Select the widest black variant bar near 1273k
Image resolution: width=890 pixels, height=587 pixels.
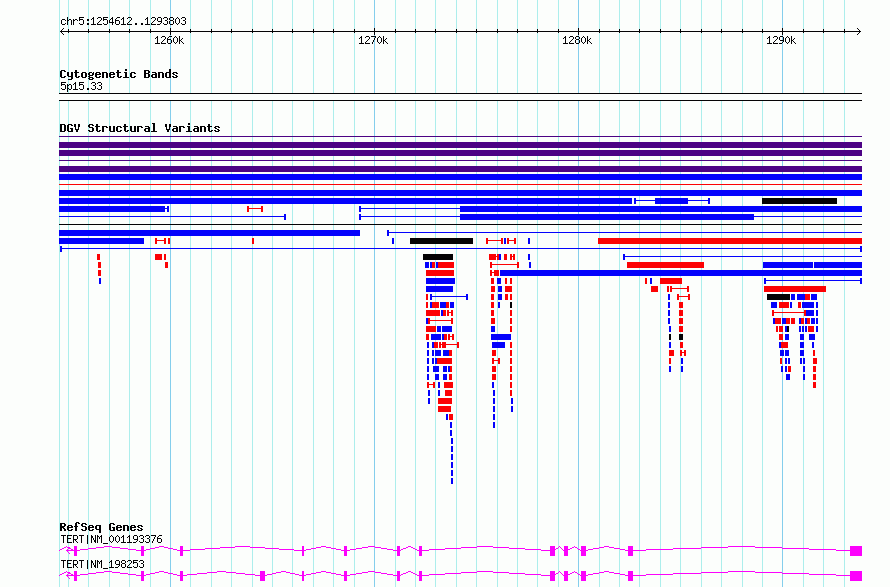441,241
